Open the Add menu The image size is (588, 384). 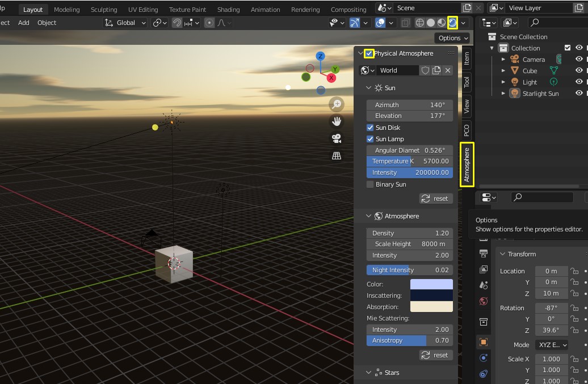[24, 23]
